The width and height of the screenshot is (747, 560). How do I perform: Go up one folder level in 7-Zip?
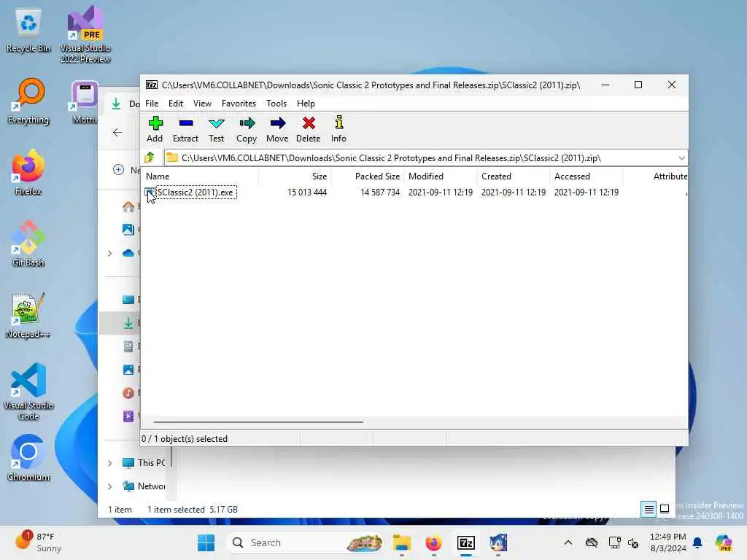click(150, 157)
